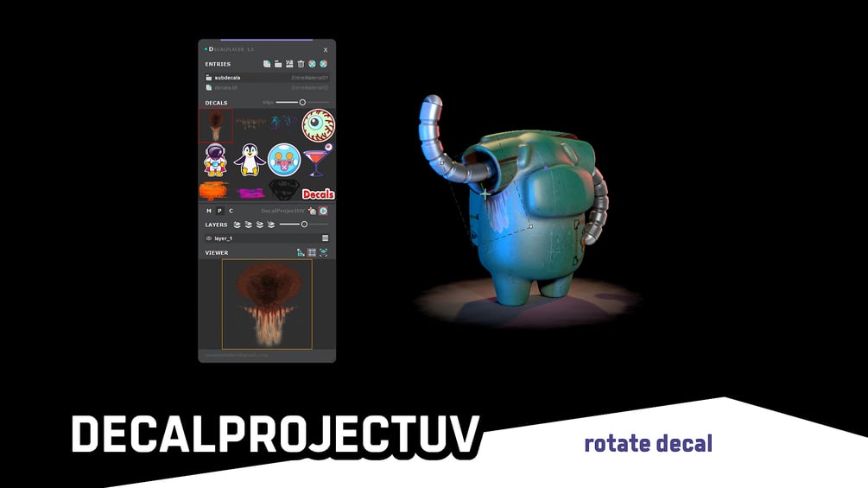Click the first Viewer toolbar icon

click(301, 253)
